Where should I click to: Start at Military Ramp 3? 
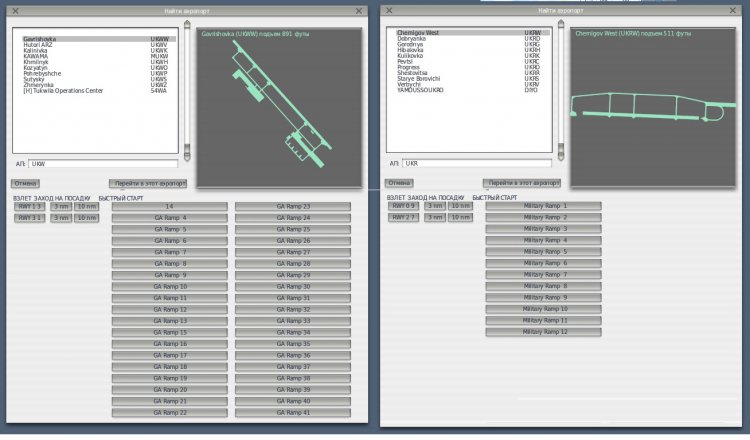coord(543,229)
